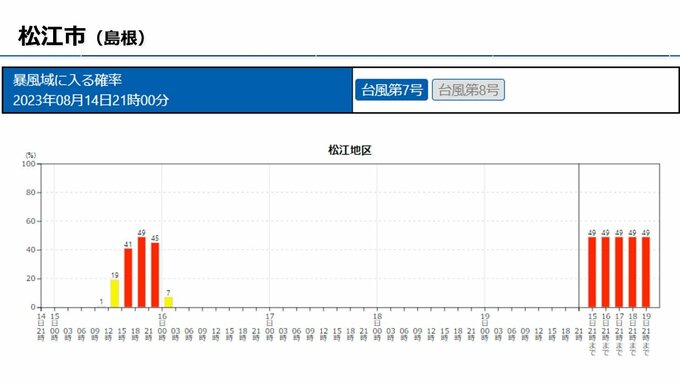This screenshot has height=382, width=680.
Task: Select the cumulative bar for 15日21時まで
Action: tap(592, 272)
